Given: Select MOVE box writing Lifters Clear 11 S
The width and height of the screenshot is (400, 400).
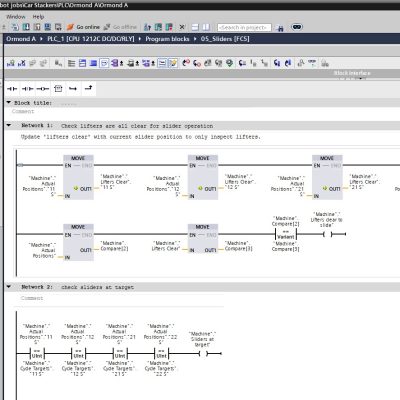Looking at the screenshot, I should (x=78, y=177).
